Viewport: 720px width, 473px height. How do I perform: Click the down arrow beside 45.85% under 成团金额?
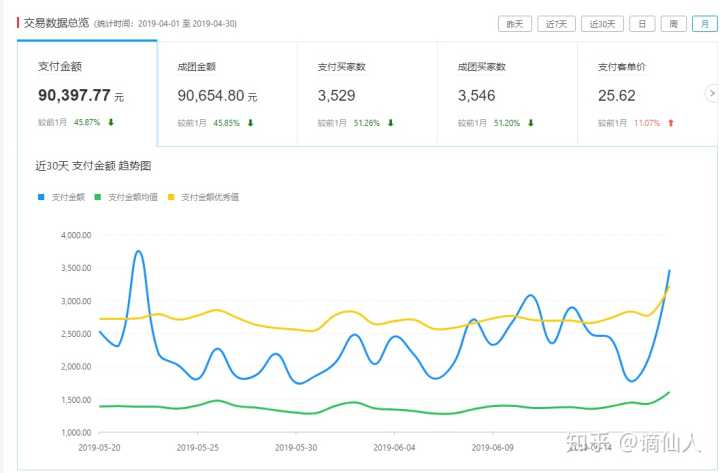pyautogui.click(x=250, y=123)
